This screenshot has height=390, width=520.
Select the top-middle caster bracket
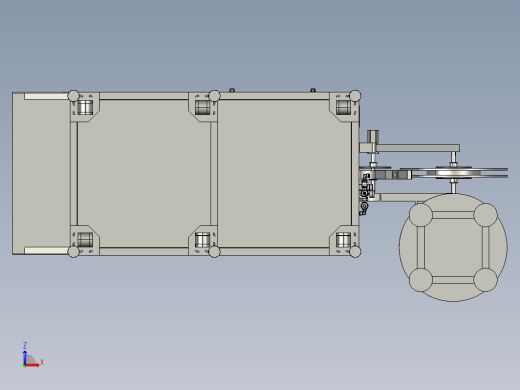pyautogui.click(x=203, y=107)
